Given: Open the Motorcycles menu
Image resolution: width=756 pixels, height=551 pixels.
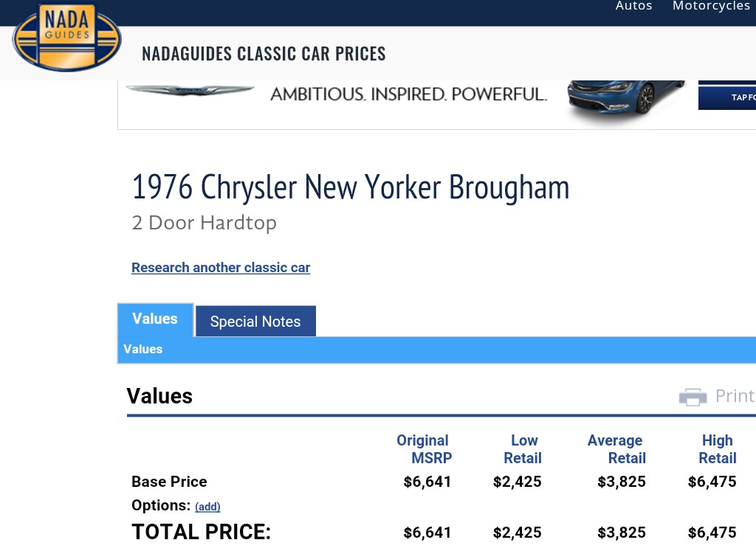Looking at the screenshot, I should 711,6.
